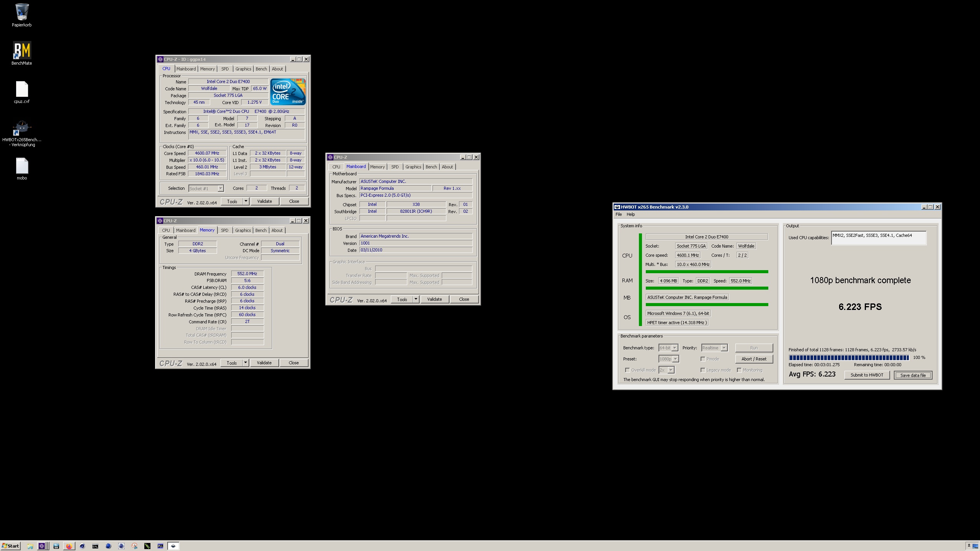Enable the Pmode checkbox
This screenshot has height=551, width=980.
(x=703, y=359)
